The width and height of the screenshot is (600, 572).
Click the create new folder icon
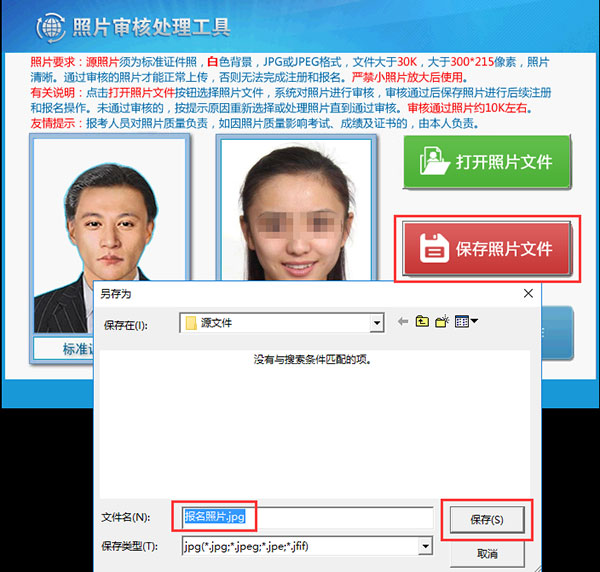click(x=442, y=321)
